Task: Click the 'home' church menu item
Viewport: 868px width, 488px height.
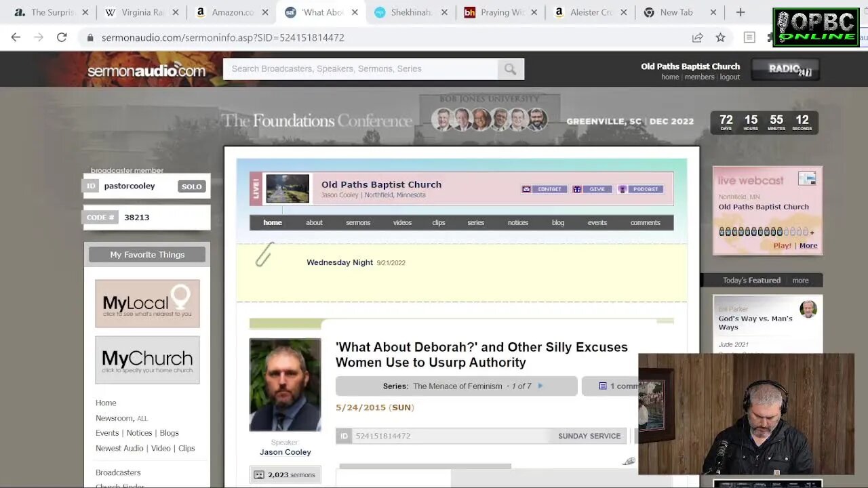Action: point(273,222)
